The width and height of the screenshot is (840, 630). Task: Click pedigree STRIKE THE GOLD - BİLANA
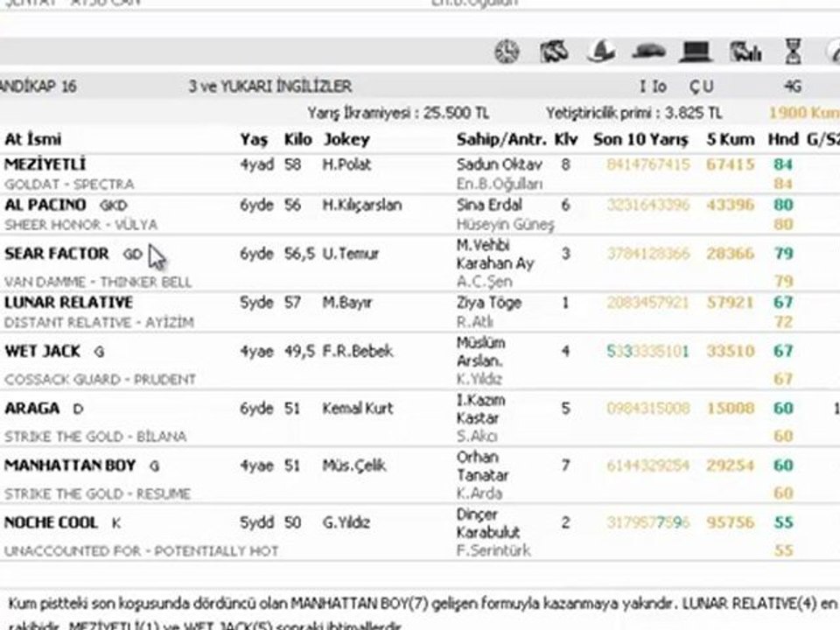95,437
